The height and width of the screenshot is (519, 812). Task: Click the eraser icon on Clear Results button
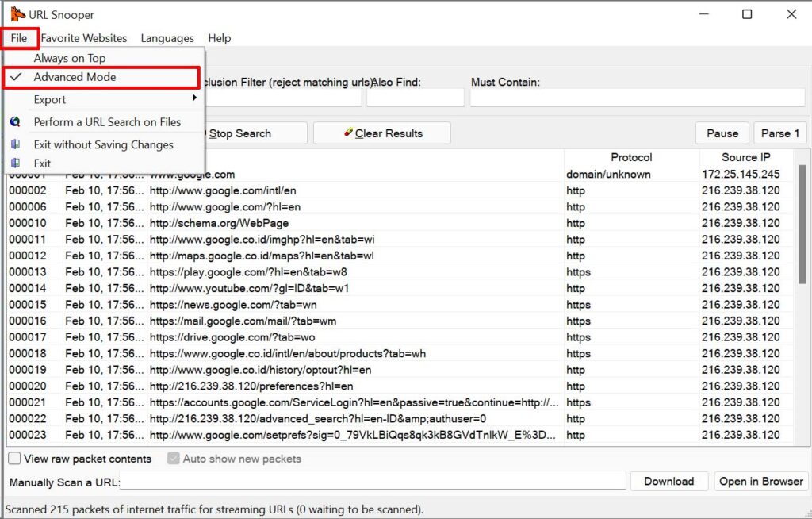[348, 133]
